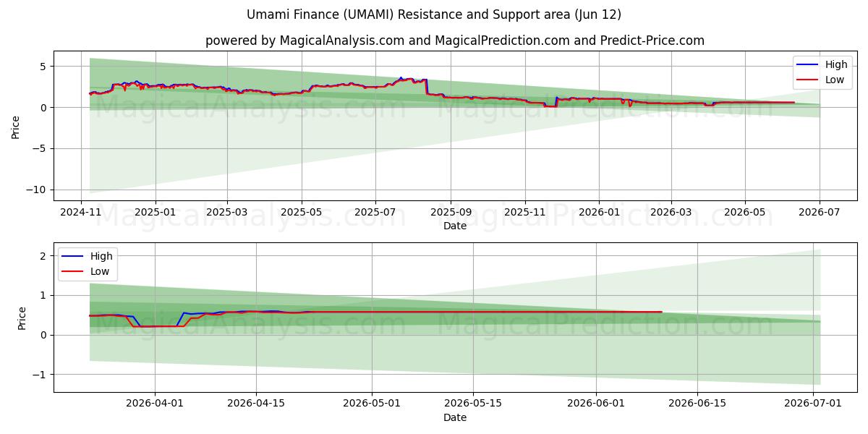868x434 pixels.
Task: Click the '2025-11' tick label on upper chart
Action: [525, 213]
